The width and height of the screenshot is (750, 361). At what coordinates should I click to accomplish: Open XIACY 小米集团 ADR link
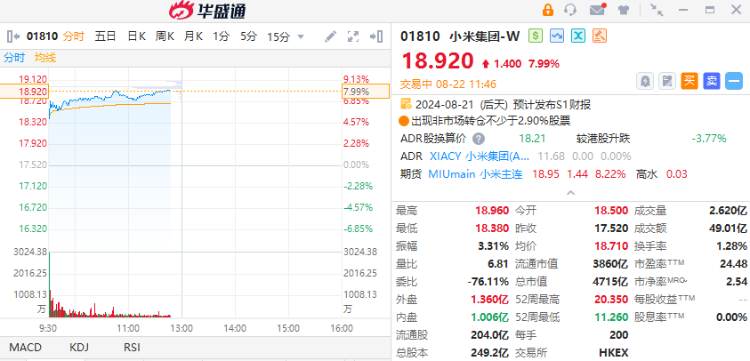pos(480,156)
